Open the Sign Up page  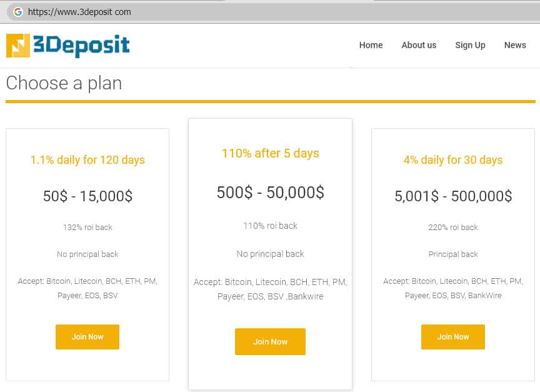[x=470, y=45]
